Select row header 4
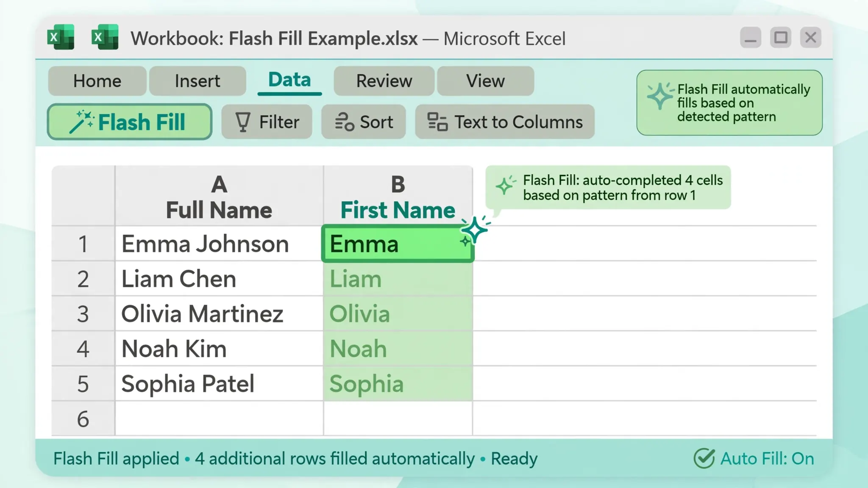 point(83,349)
